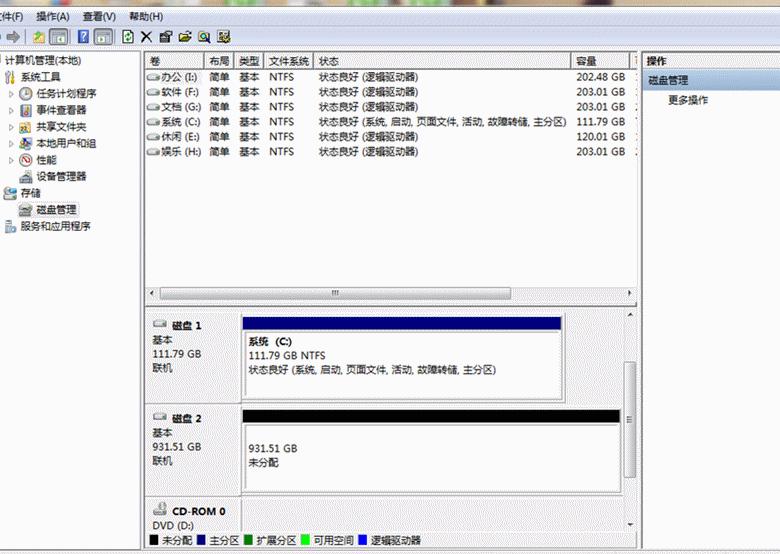Click the 磁盘管理 header in actions pane
The width and height of the screenshot is (780, 554).
(711, 80)
